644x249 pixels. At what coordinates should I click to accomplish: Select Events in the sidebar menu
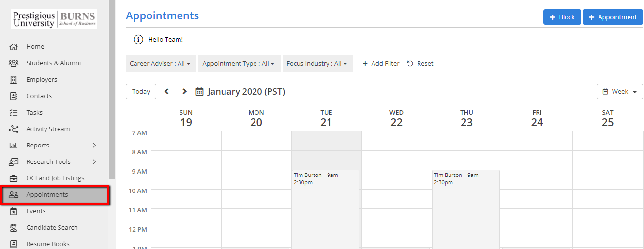(36, 211)
